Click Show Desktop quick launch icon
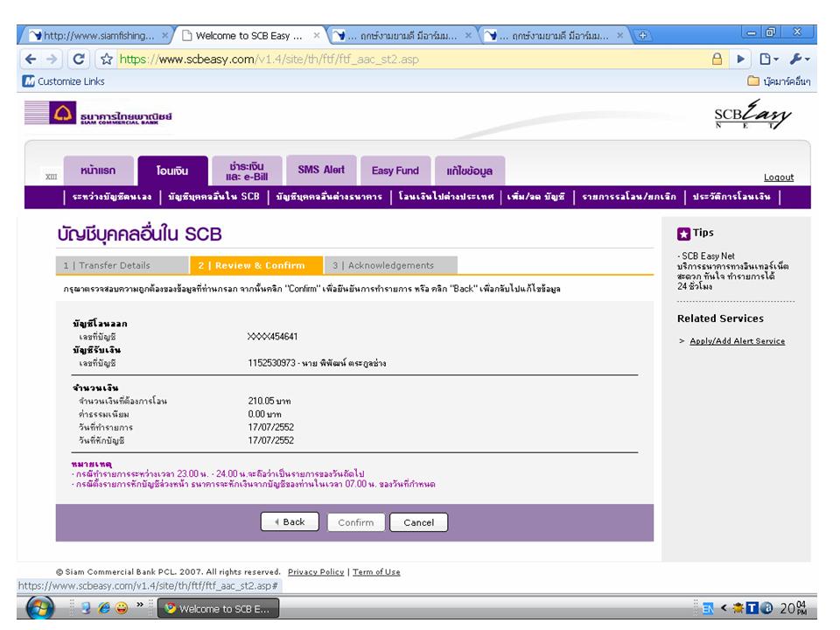The height and width of the screenshot is (630, 840). coord(86,608)
